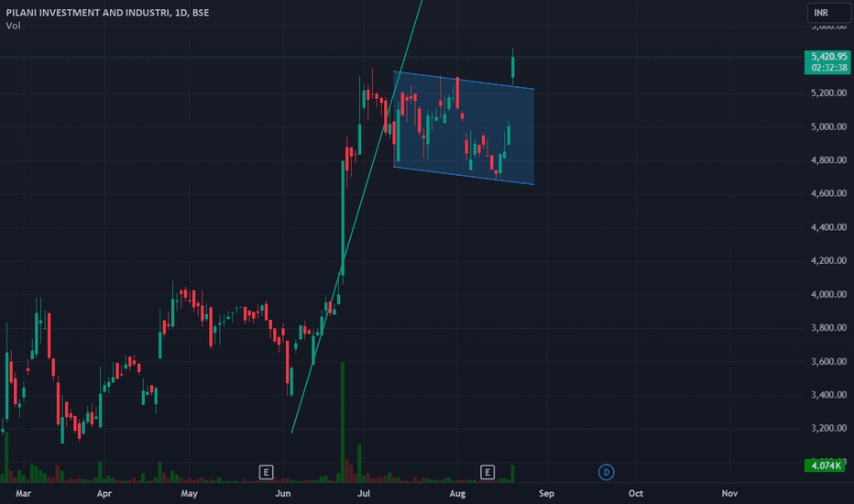Click the volume value label 4.074K
The image size is (854, 504).
[x=826, y=466]
